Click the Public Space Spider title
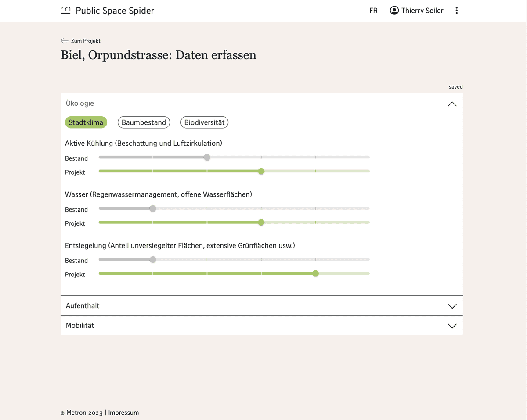 (x=115, y=11)
